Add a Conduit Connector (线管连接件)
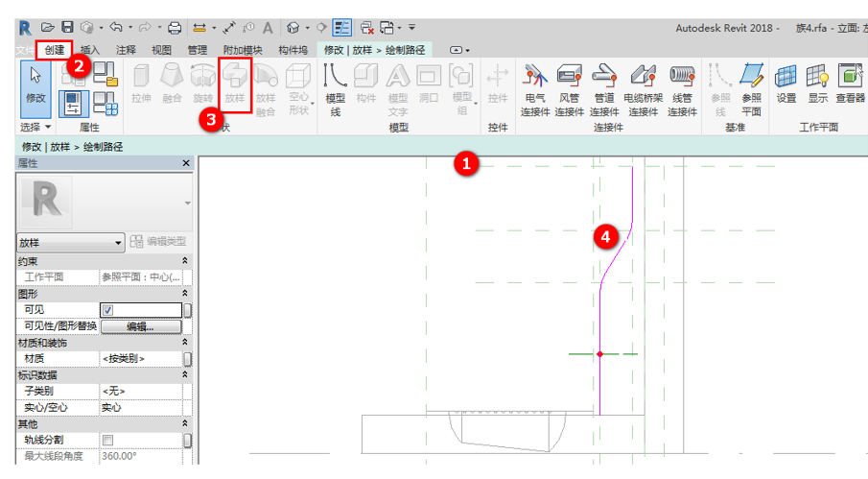868x479 pixels. tap(682, 89)
